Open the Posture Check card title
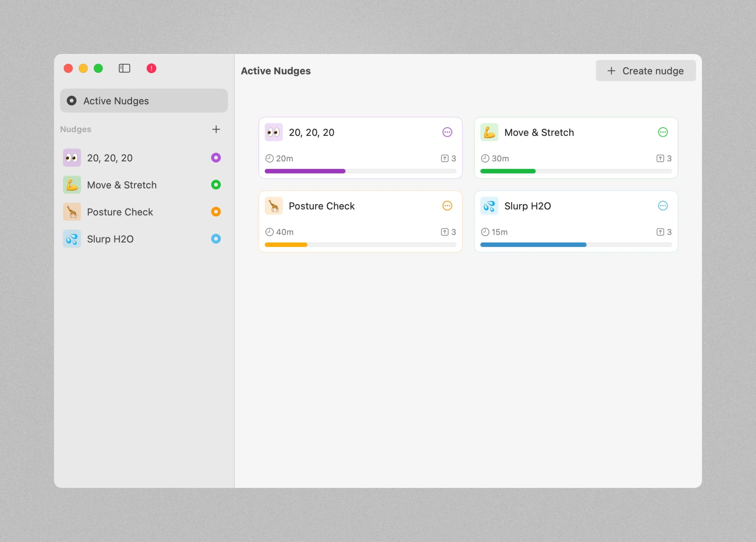This screenshot has height=542, width=756. point(322,206)
